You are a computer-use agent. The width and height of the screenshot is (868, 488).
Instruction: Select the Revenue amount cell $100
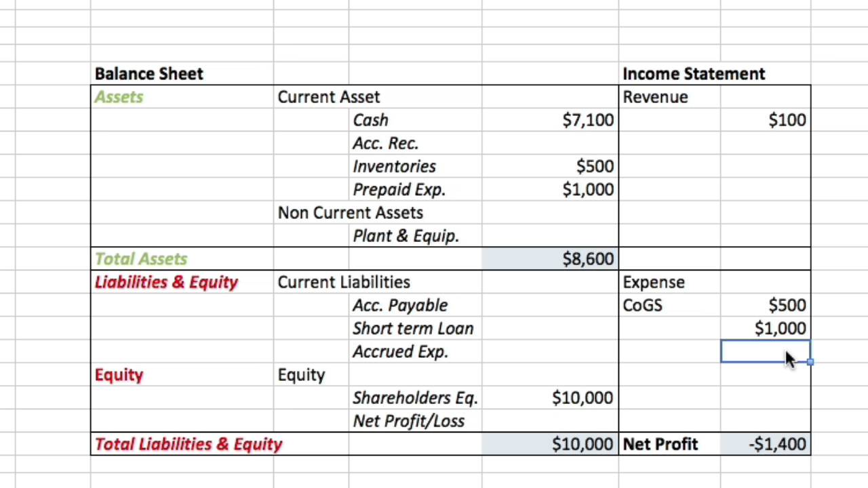click(x=787, y=121)
